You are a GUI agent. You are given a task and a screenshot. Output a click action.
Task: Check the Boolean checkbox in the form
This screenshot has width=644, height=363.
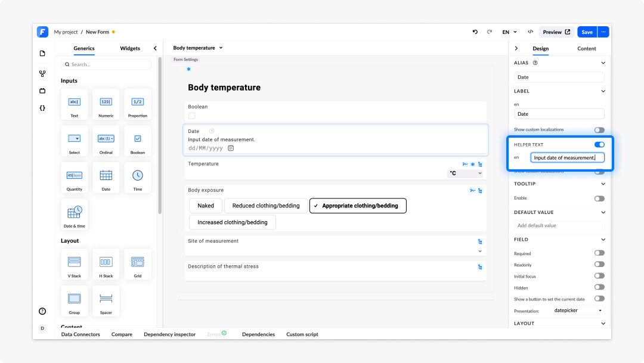tap(192, 116)
